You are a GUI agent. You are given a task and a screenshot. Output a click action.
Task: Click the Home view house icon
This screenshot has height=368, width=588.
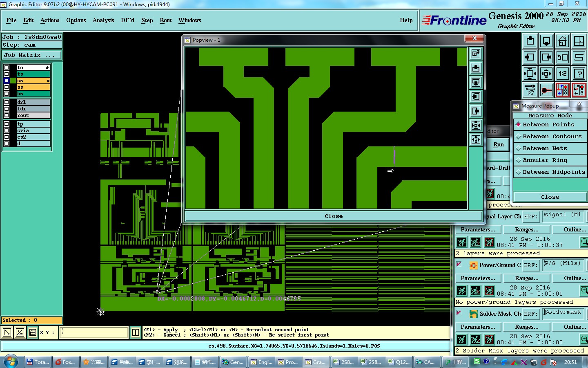(563, 41)
